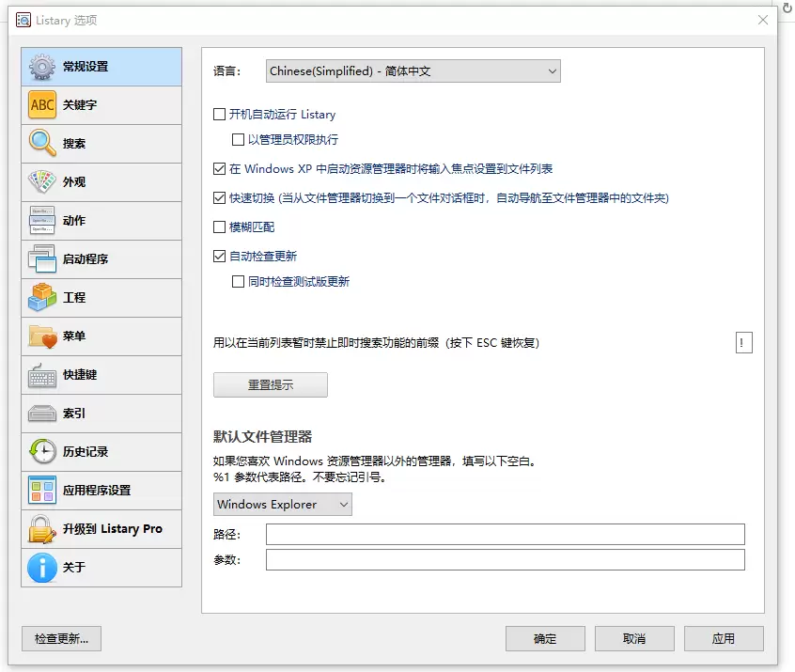Close the Listary 选项 window
The height and width of the screenshot is (672, 795).
(x=762, y=20)
